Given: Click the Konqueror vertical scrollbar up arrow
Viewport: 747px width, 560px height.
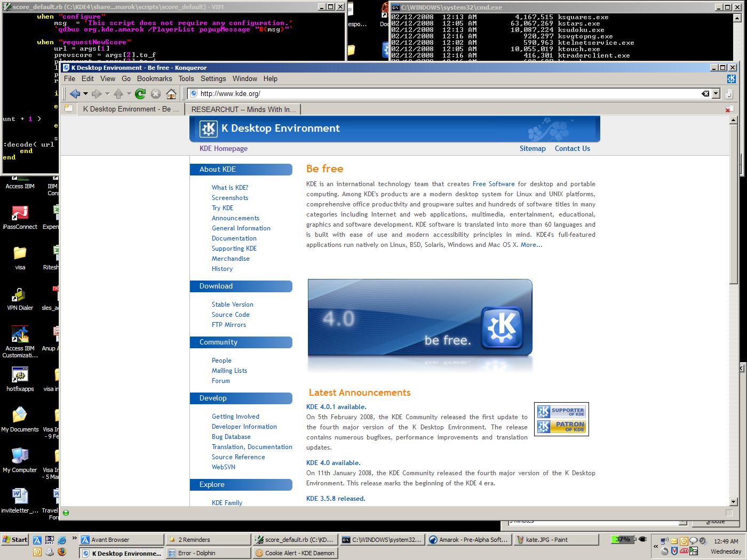Looking at the screenshot, I should (733, 121).
